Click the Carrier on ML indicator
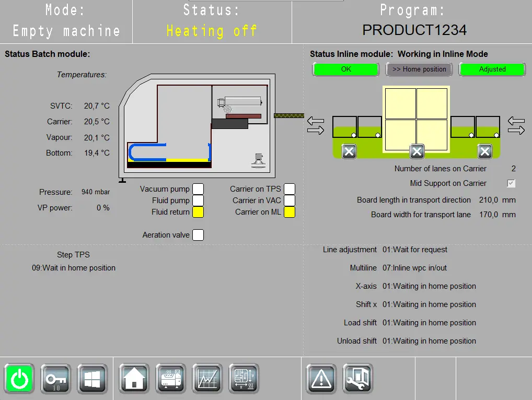Image resolution: width=532 pixels, height=400 pixels. (x=290, y=212)
